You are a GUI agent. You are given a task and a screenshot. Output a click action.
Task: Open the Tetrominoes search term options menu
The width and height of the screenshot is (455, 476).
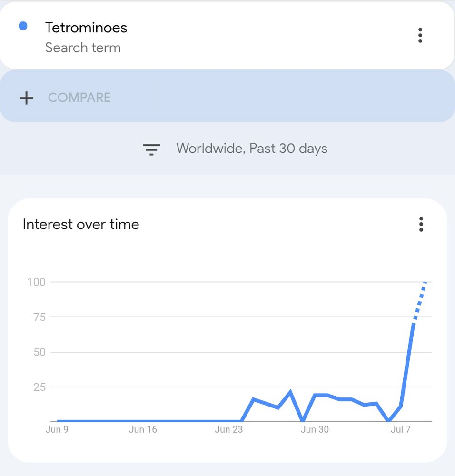[420, 35]
